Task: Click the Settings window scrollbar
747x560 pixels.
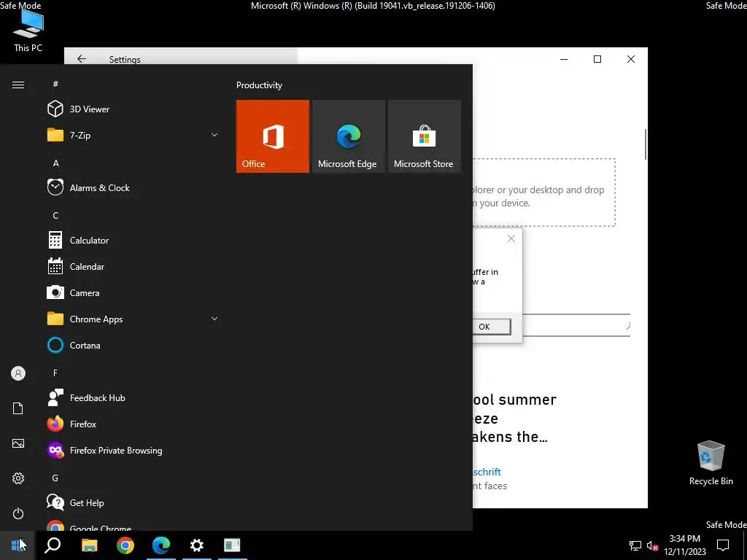Action: (x=646, y=144)
